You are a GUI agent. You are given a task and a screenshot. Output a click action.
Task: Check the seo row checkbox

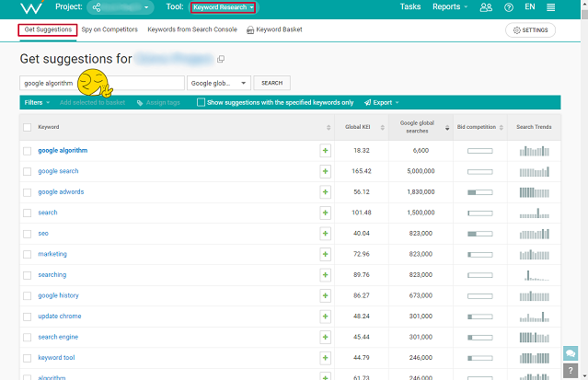click(27, 234)
